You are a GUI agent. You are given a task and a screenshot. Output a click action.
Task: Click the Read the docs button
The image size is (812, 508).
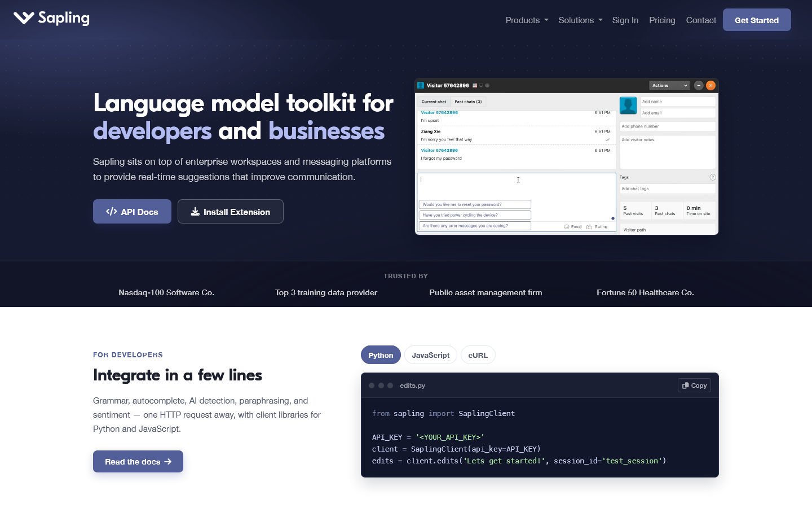tap(138, 462)
